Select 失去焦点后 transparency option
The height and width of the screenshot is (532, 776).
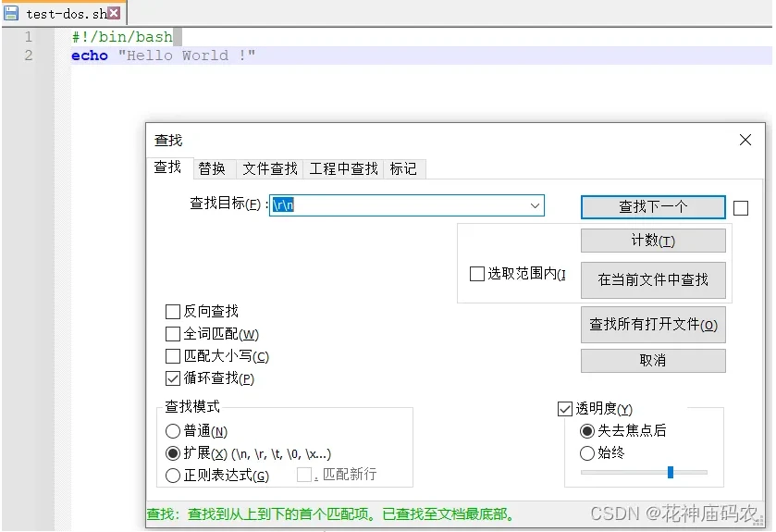pyautogui.click(x=587, y=431)
